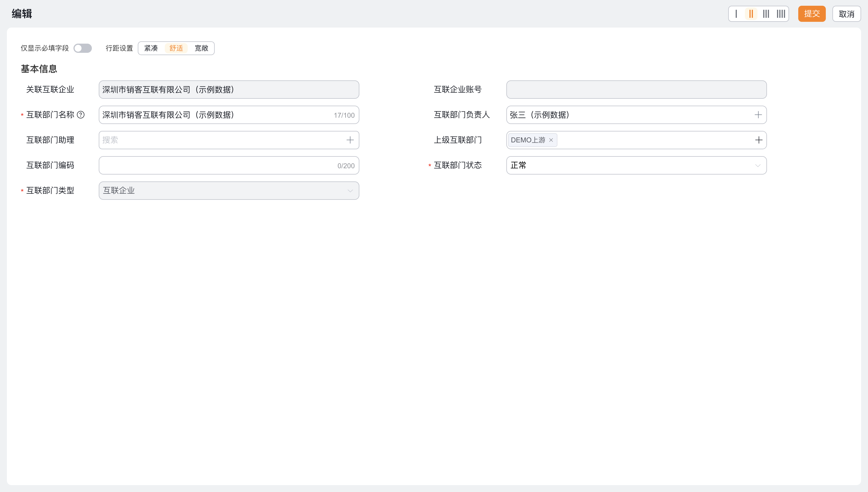
Task: Click the 17/100 character counter
Action: [344, 115]
